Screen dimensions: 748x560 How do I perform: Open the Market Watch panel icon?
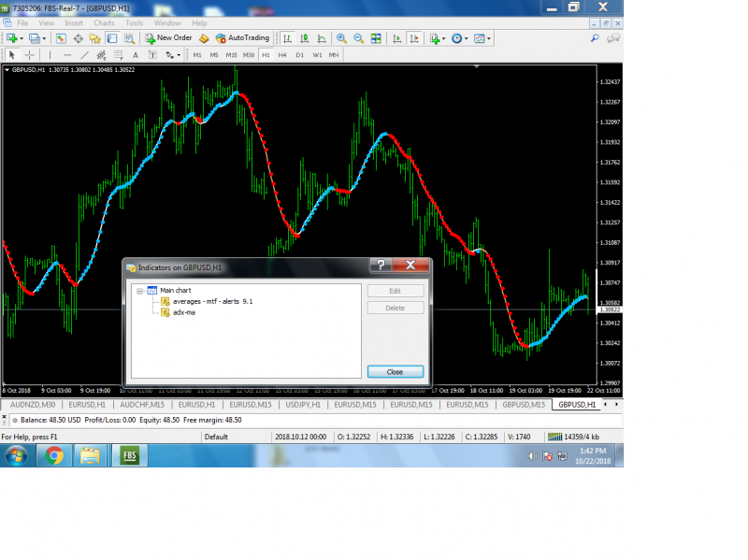tap(61, 38)
